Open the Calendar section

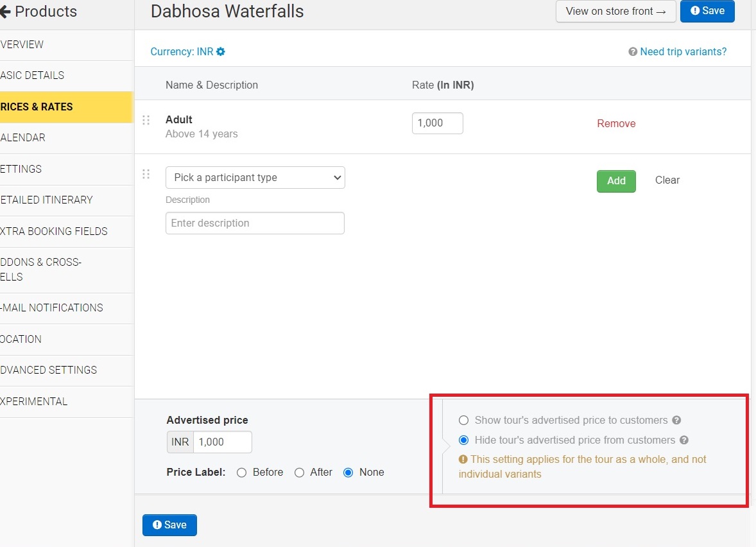[23, 138]
